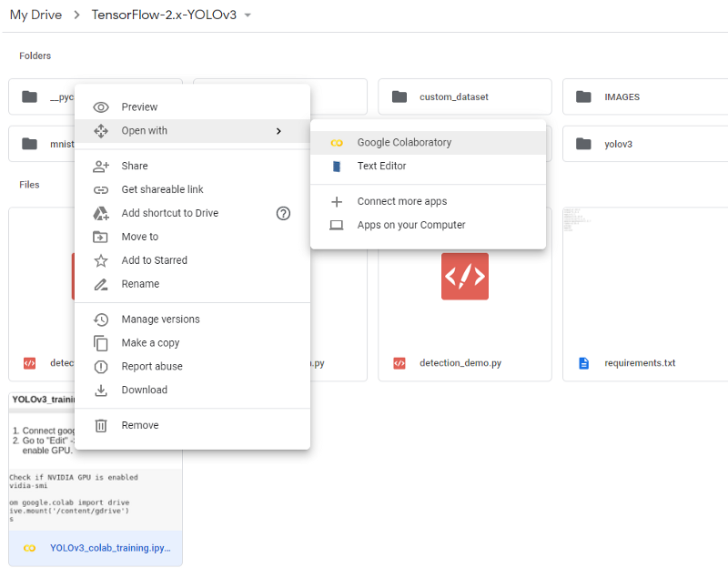Click the requirements.txt document icon
This screenshot has width=728, height=568.
(x=583, y=363)
